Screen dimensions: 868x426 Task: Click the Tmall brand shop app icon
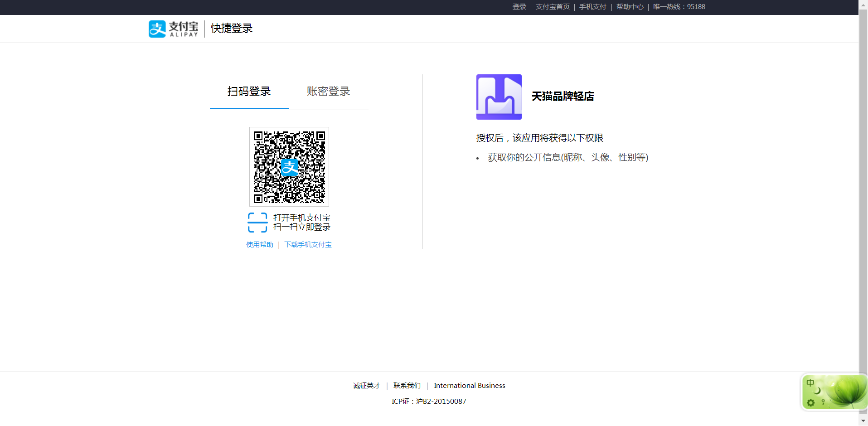click(499, 97)
